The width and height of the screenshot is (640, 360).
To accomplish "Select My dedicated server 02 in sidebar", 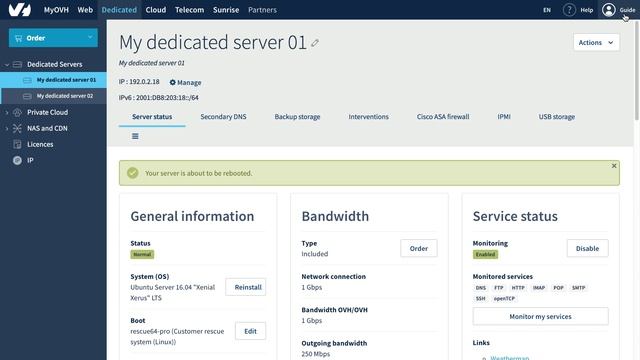I will [53, 96].
